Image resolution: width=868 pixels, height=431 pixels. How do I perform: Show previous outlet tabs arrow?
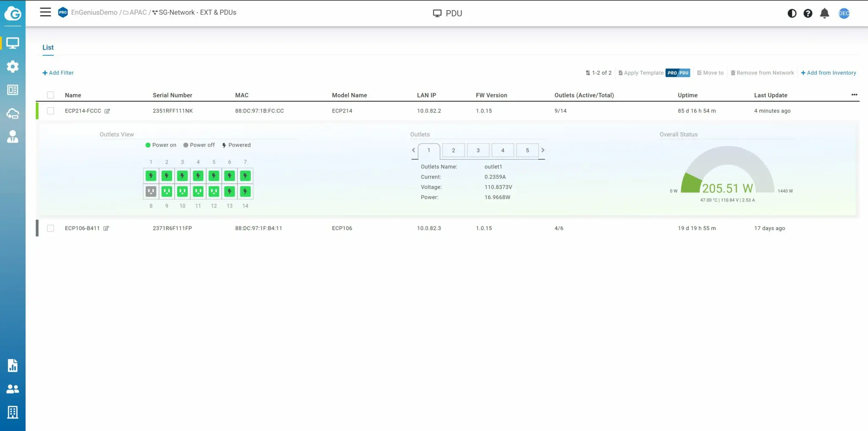pyautogui.click(x=414, y=150)
